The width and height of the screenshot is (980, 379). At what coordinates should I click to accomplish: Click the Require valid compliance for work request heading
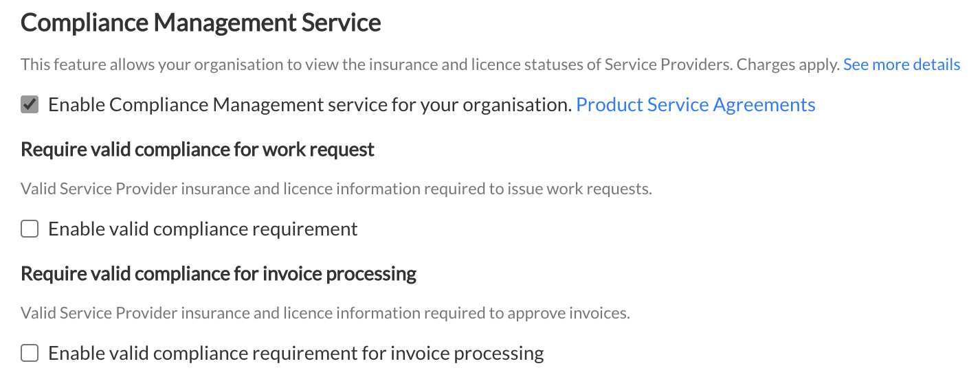pyautogui.click(x=198, y=149)
